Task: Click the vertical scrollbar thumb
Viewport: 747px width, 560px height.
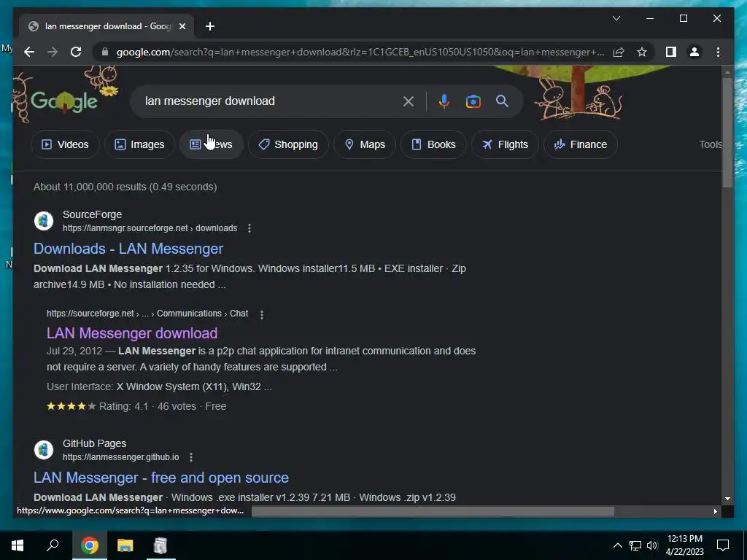Action: (727, 133)
